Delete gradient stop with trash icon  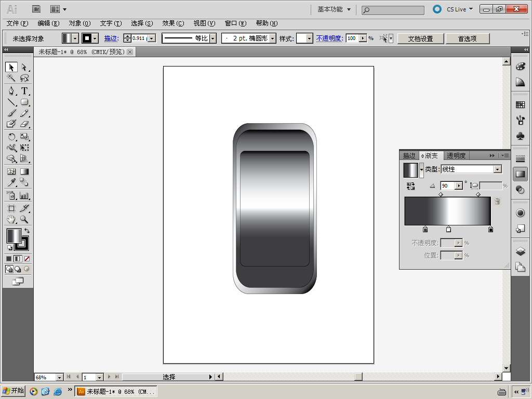pyautogui.click(x=497, y=202)
